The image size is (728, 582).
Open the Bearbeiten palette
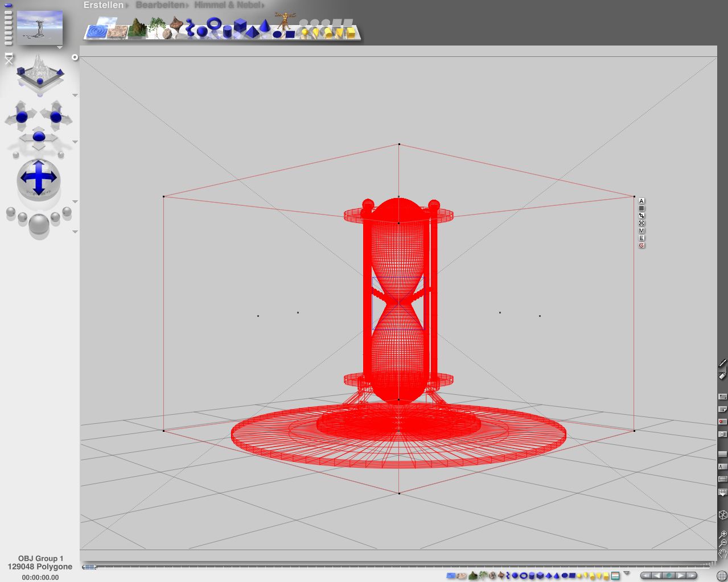(x=160, y=5)
